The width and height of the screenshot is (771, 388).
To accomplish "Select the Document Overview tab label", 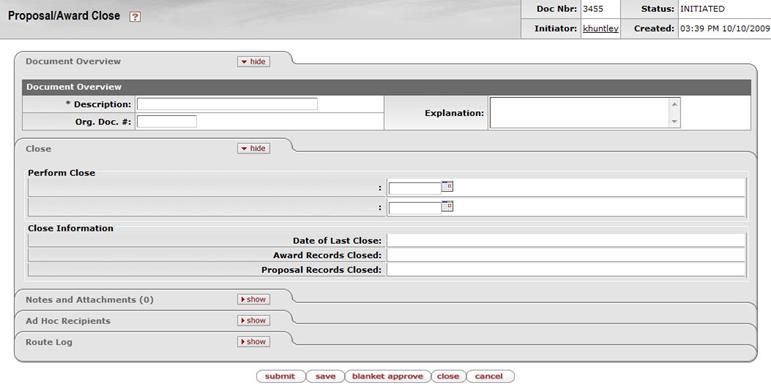I will 73,61.
